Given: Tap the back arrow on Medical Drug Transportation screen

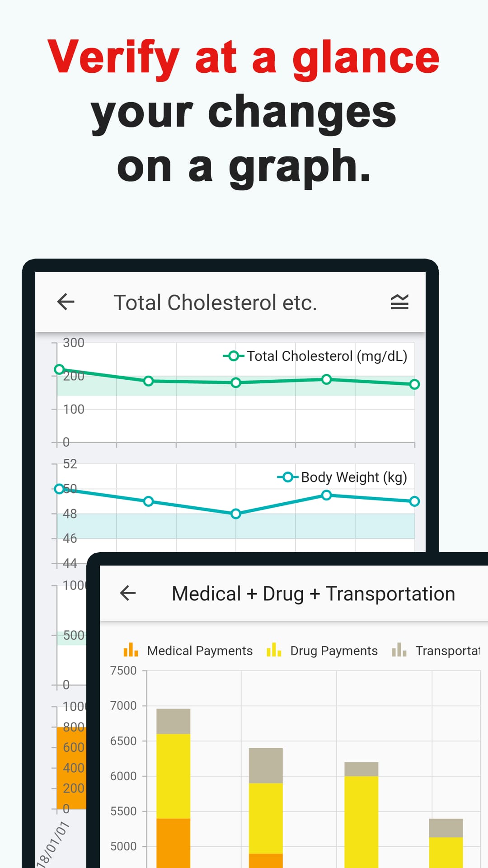Looking at the screenshot, I should 127,593.
